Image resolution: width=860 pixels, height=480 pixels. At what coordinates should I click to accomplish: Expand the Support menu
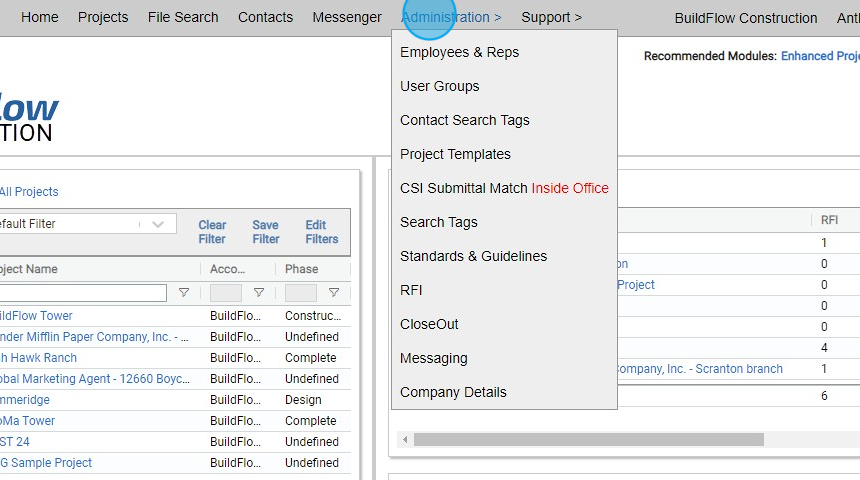(x=551, y=17)
